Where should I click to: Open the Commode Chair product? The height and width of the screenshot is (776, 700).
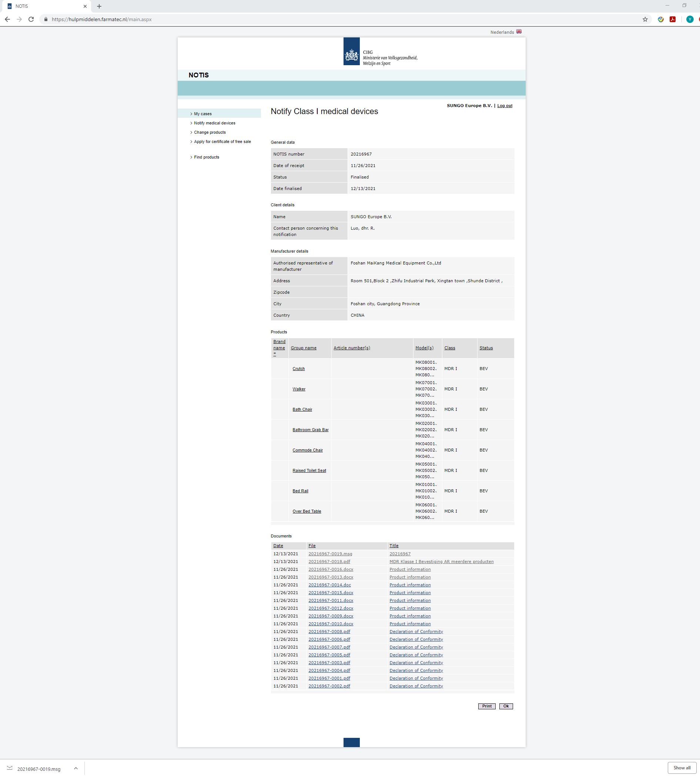[x=308, y=450]
